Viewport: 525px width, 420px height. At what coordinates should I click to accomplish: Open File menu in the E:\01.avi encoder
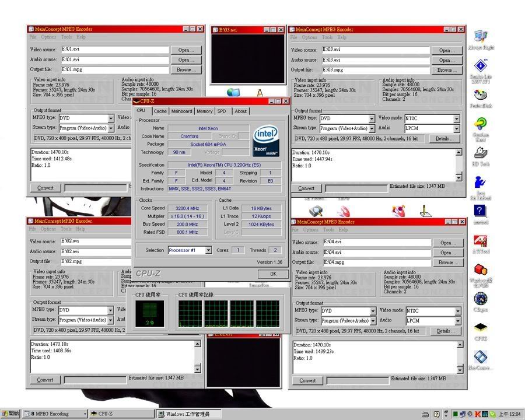coord(33,37)
